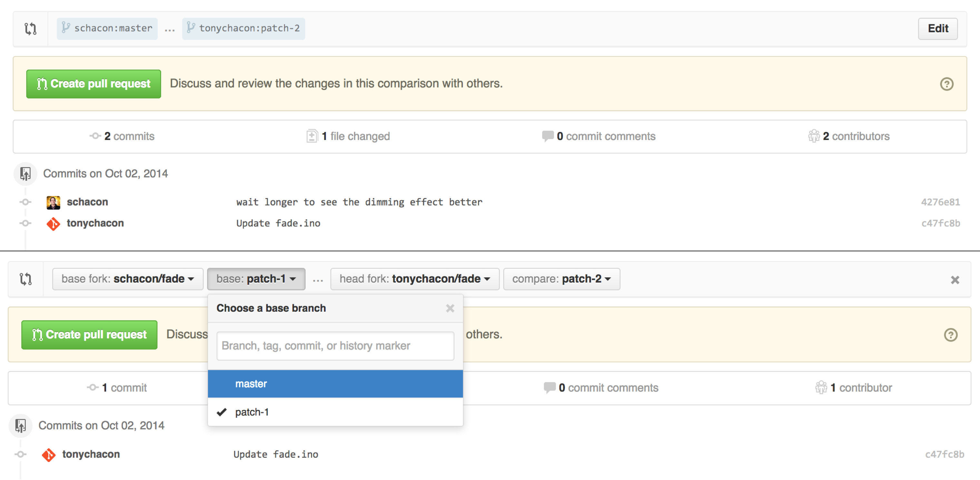Click tonychacon's avatar in bottom commit list
This screenshot has height=480, width=980.
49,455
